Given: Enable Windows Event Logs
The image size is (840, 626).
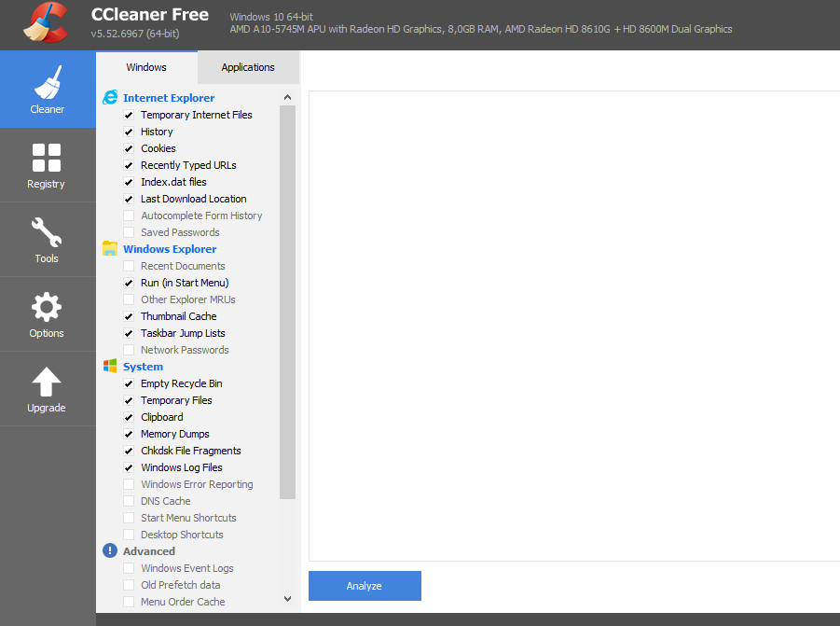Looking at the screenshot, I should pyautogui.click(x=129, y=568).
